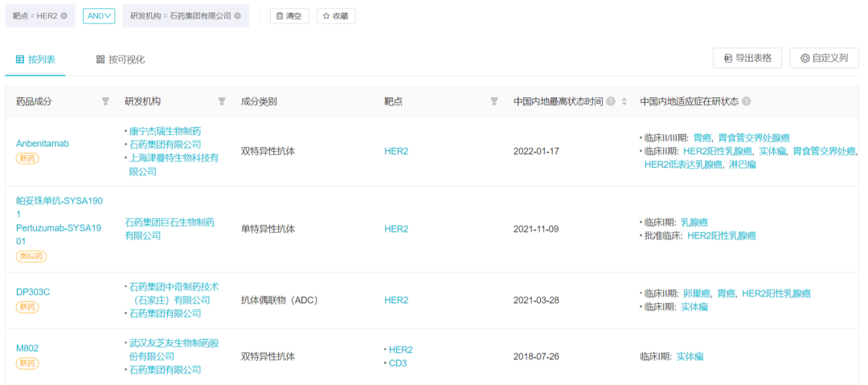Open 石药集团巨石生物制药有限公司 link
This screenshot has width=868, height=385.
[x=170, y=229]
